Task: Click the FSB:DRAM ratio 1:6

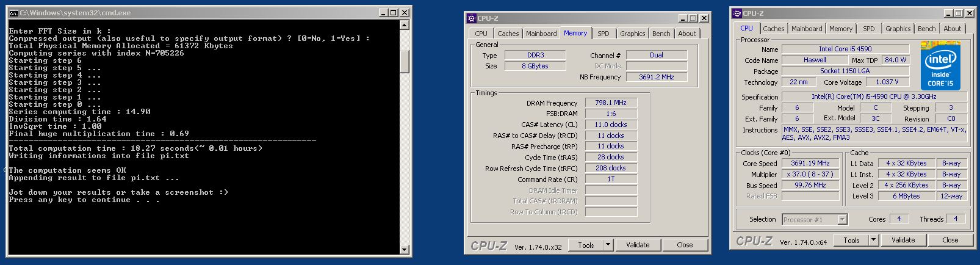Action: 611,114
